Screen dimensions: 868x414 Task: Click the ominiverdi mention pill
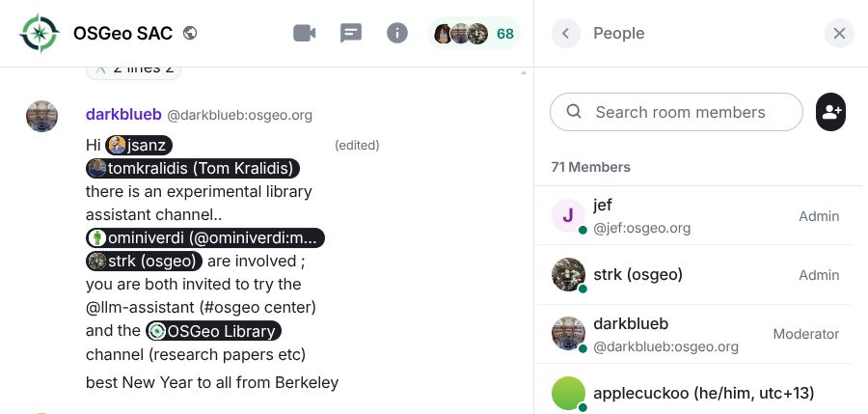205,237
